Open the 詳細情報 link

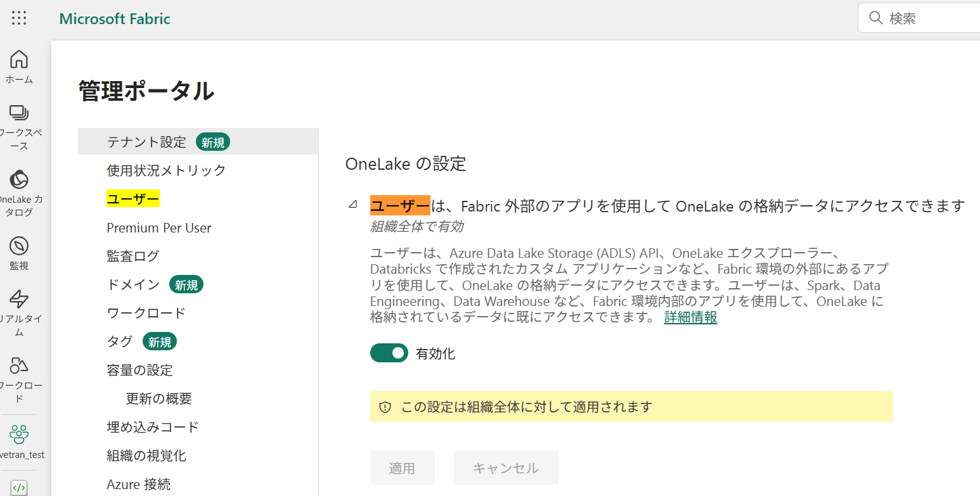click(x=690, y=317)
